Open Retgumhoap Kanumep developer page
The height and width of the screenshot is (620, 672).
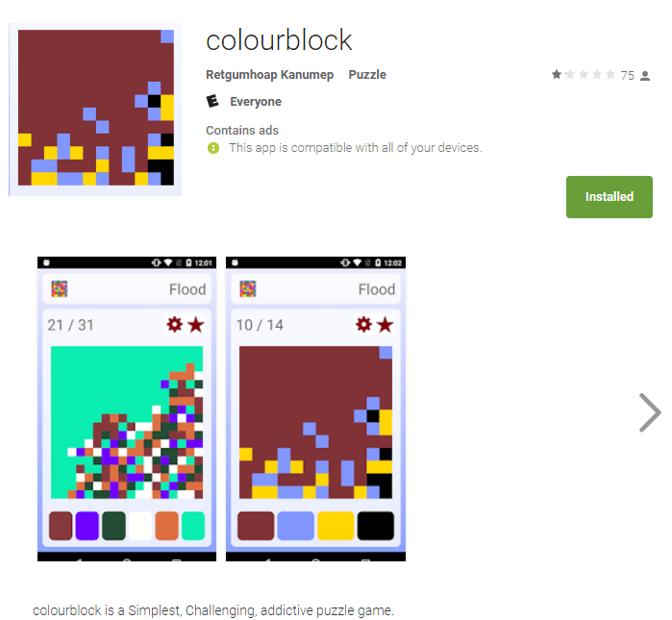pyautogui.click(x=269, y=75)
